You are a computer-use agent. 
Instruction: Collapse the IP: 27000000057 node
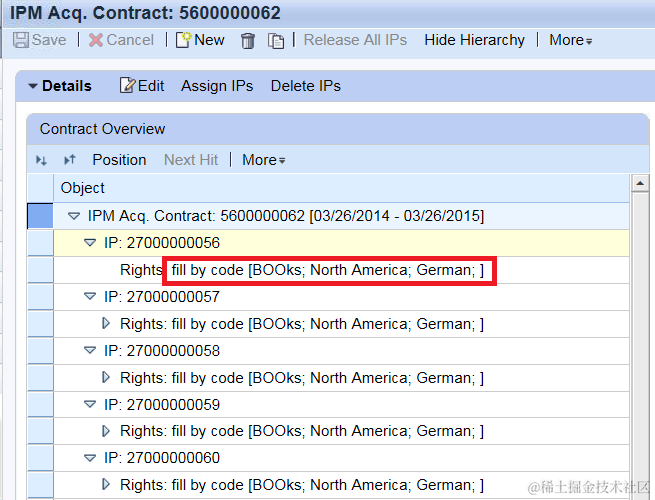tap(90, 296)
